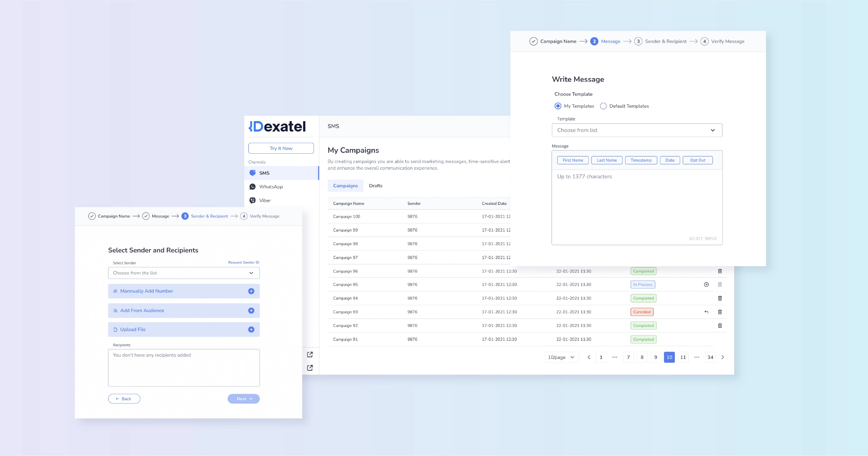Switch to the Drafts tab

tap(376, 186)
